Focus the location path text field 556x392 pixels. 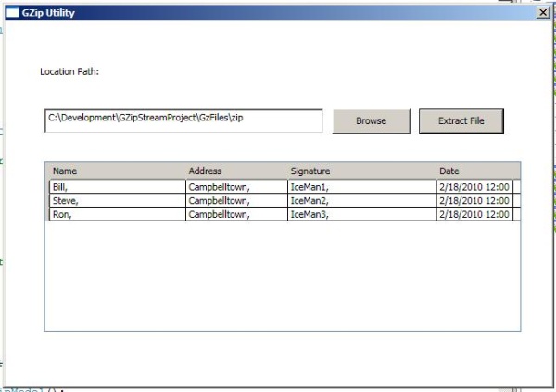(x=183, y=120)
